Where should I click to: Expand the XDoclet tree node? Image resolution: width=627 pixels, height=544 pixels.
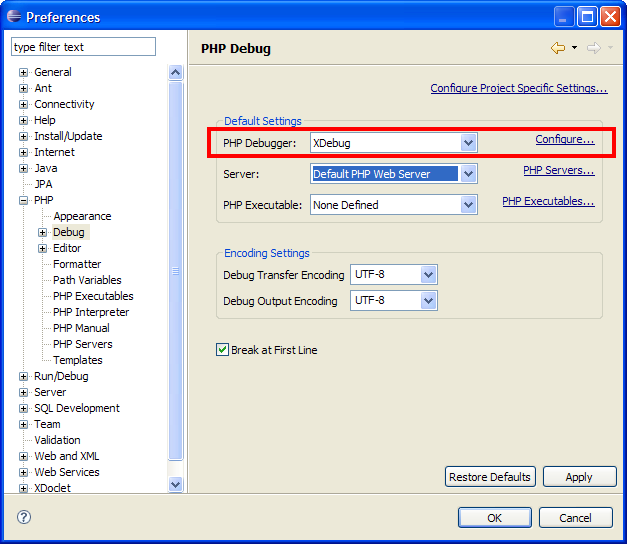tap(24, 488)
